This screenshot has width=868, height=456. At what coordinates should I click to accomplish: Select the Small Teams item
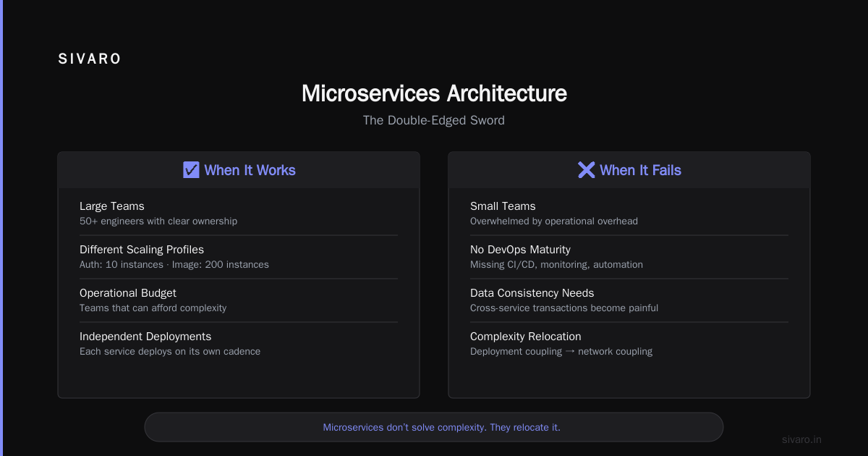(503, 206)
